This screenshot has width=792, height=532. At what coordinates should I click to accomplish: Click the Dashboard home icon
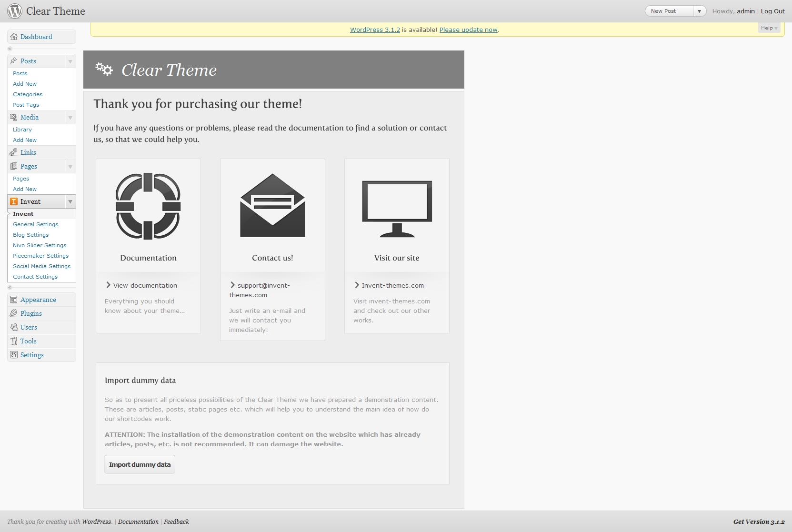click(x=14, y=37)
